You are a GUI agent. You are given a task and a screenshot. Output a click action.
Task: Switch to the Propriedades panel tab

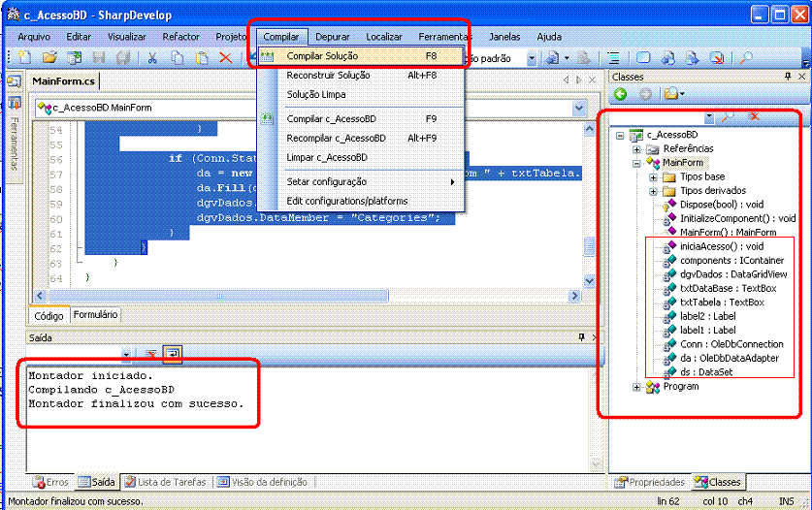click(x=649, y=482)
